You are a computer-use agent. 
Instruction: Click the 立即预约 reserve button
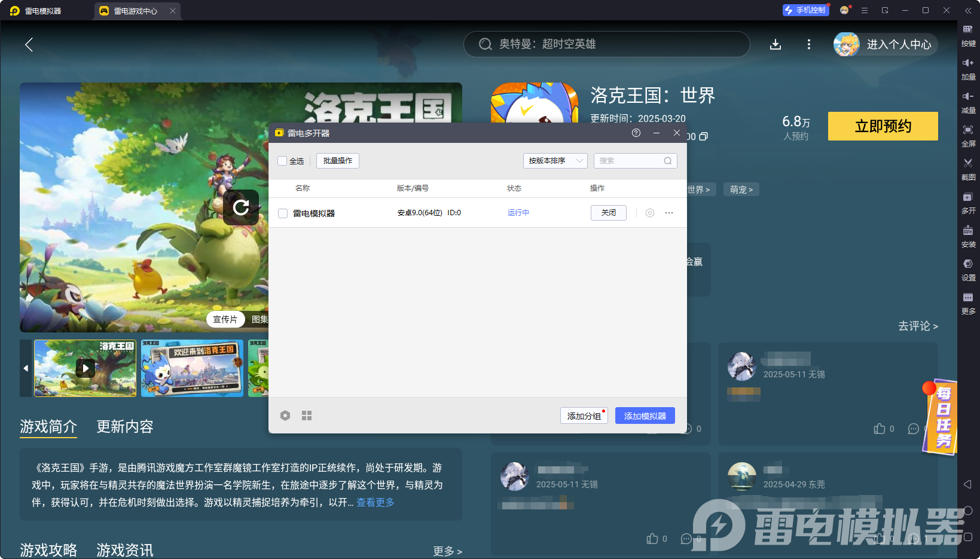tap(883, 126)
